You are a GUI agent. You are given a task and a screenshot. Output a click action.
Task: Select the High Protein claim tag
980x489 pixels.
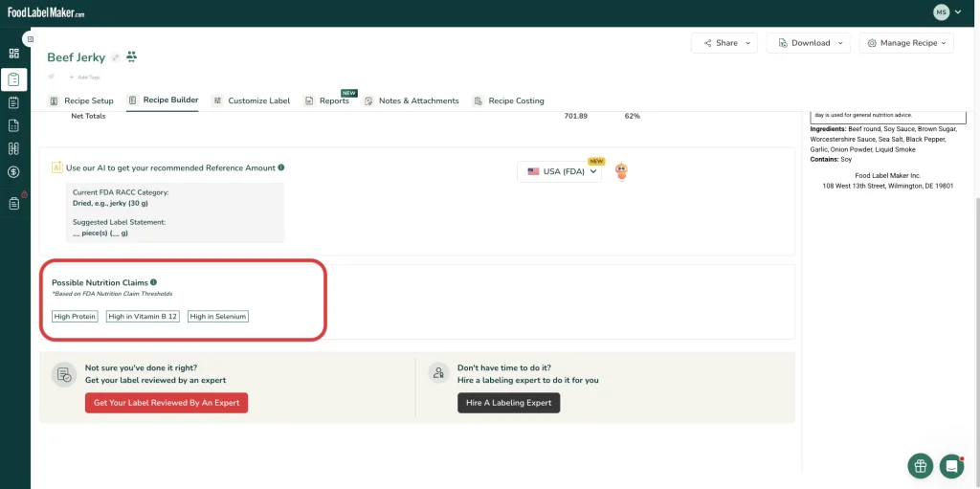[75, 317]
